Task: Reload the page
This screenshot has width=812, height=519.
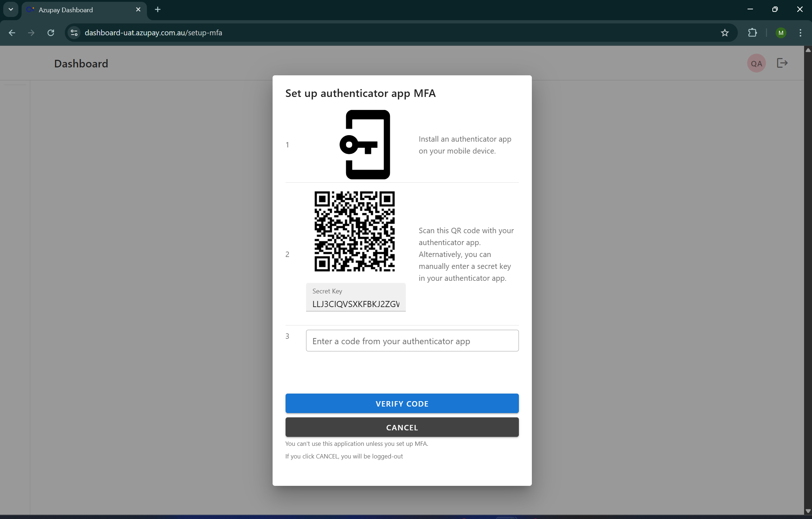Action: [51, 33]
